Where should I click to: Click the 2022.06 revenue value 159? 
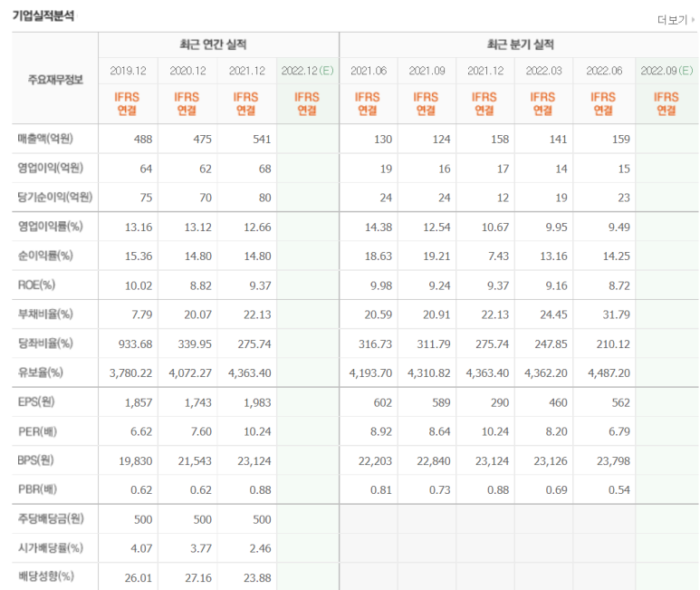[621, 140]
